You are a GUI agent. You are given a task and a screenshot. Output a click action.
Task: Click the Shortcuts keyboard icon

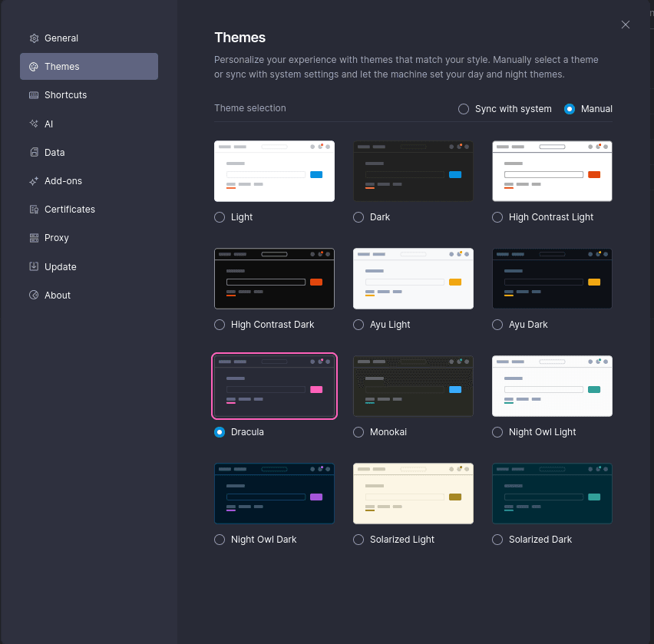[34, 95]
